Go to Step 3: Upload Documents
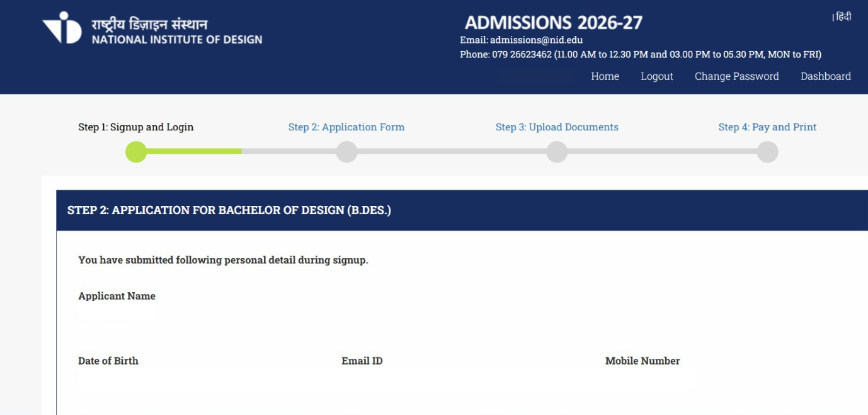The image size is (868, 415). point(556,127)
